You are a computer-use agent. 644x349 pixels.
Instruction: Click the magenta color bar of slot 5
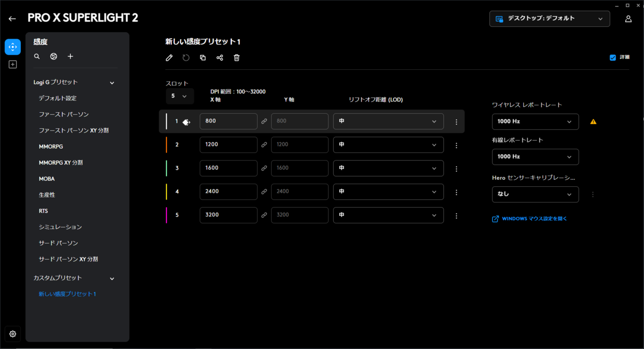(x=166, y=215)
